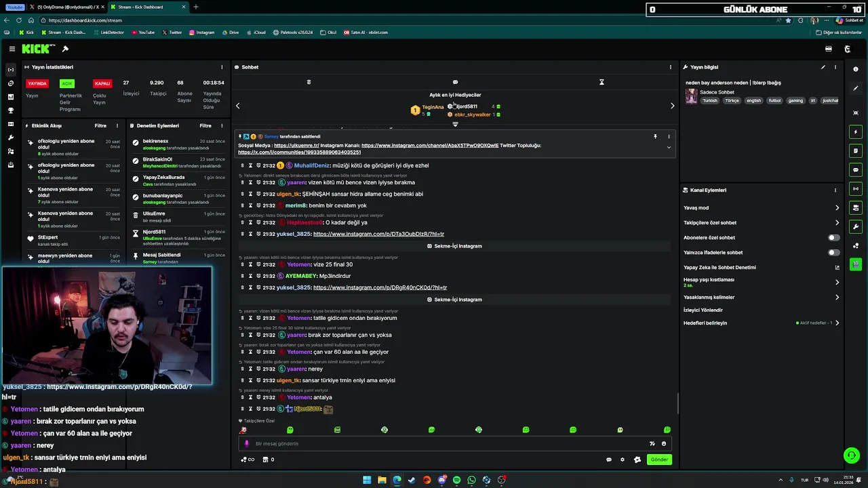This screenshot has width=868, height=488.
Task: Expand Hedefleri belirleyin goals
Action: [761, 323]
